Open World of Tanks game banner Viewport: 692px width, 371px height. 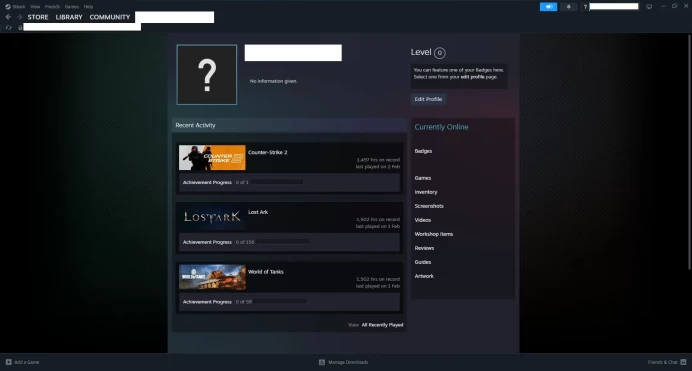(x=212, y=277)
